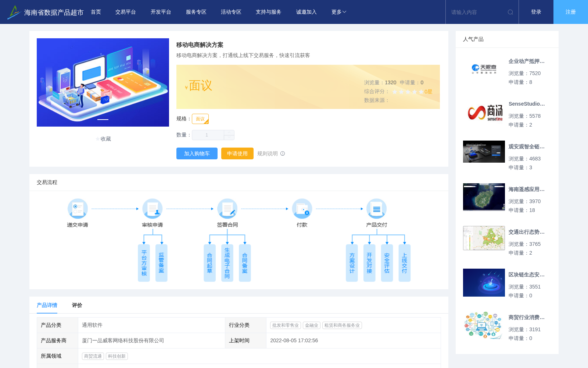
Task: Click the star icon next to 收藏
Action: point(98,139)
